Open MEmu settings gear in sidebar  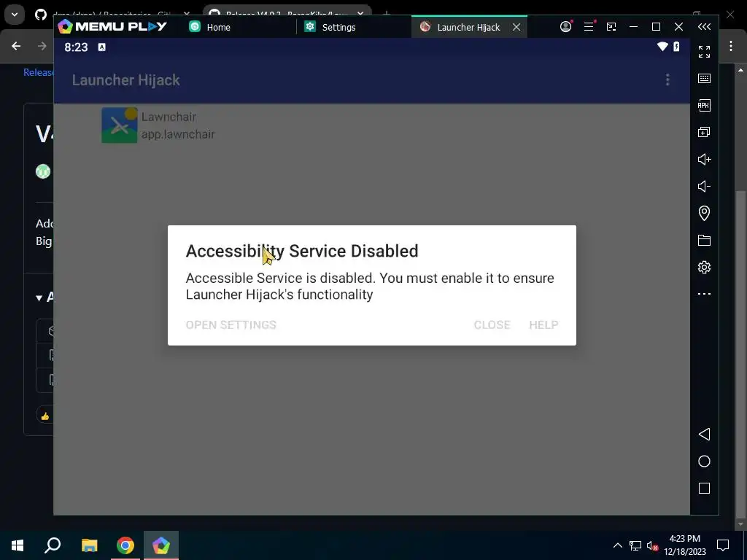[x=704, y=267]
